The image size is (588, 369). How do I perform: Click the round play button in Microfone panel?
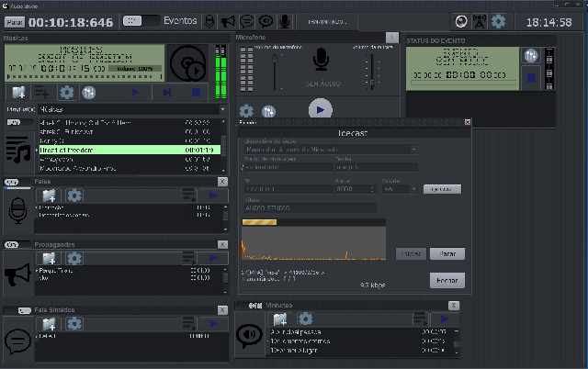point(321,109)
